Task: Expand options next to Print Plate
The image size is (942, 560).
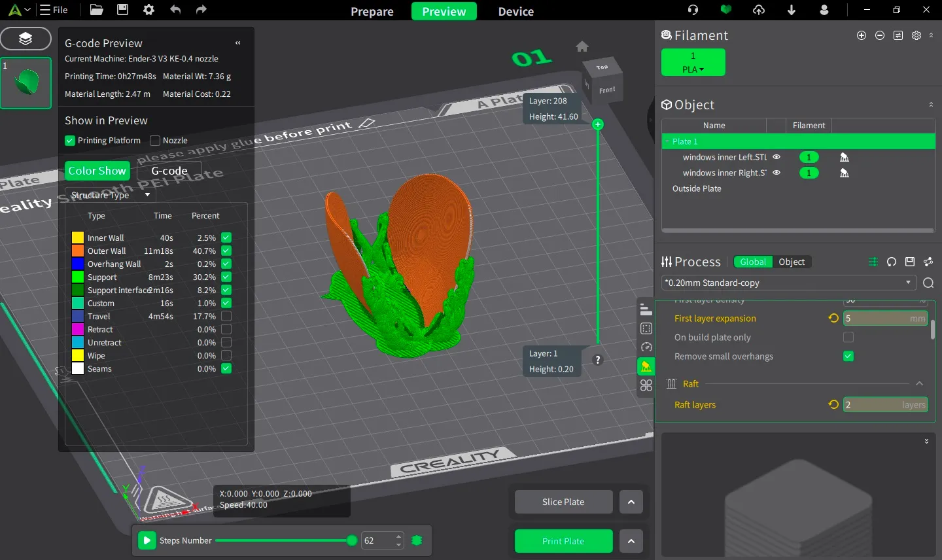Action: click(x=631, y=541)
